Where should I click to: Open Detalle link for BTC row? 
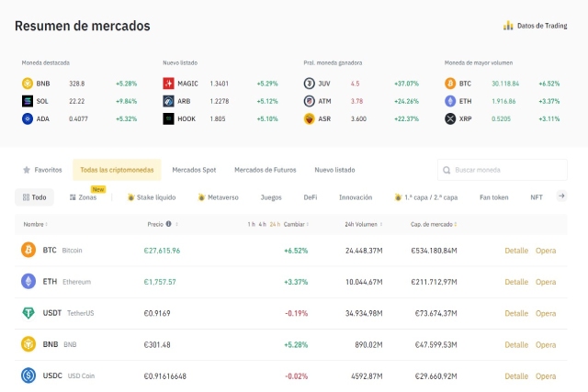(515, 250)
